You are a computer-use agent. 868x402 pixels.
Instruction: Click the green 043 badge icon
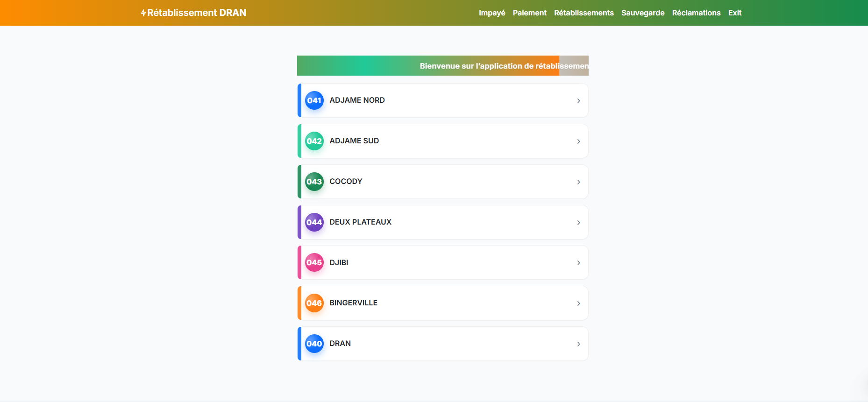314,182
